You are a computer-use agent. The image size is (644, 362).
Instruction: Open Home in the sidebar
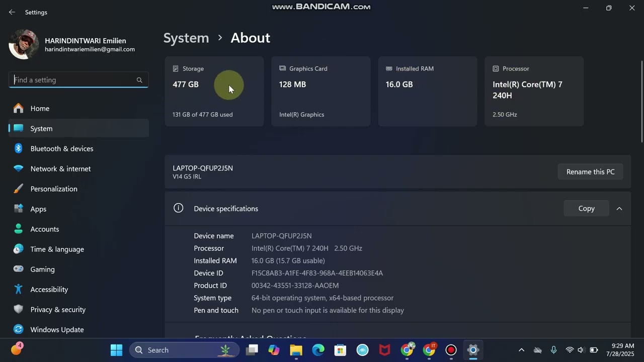coord(78,109)
